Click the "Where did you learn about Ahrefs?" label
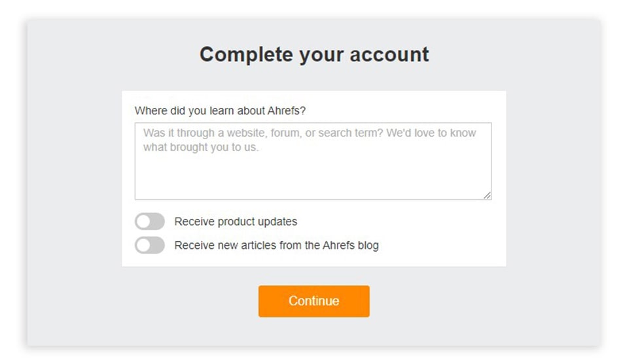This screenshot has width=638, height=364. tap(220, 110)
